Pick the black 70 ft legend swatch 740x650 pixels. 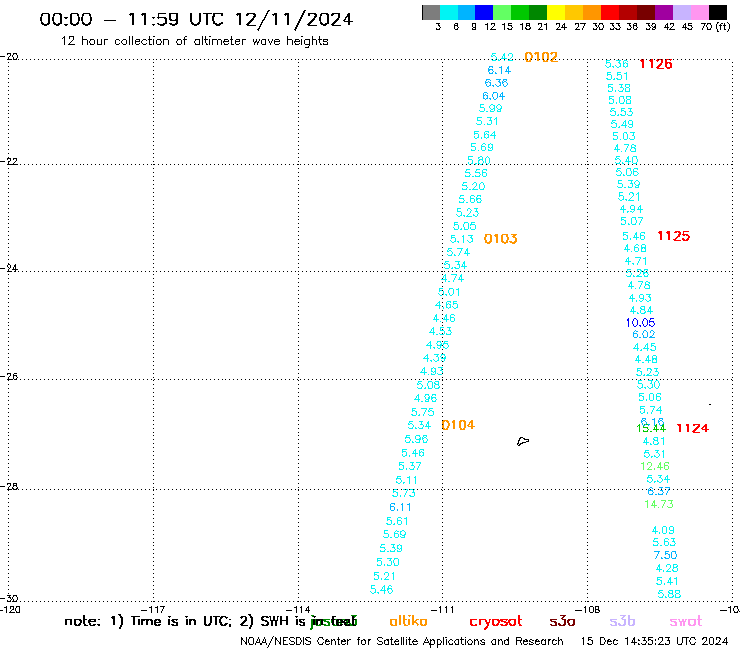718,12
